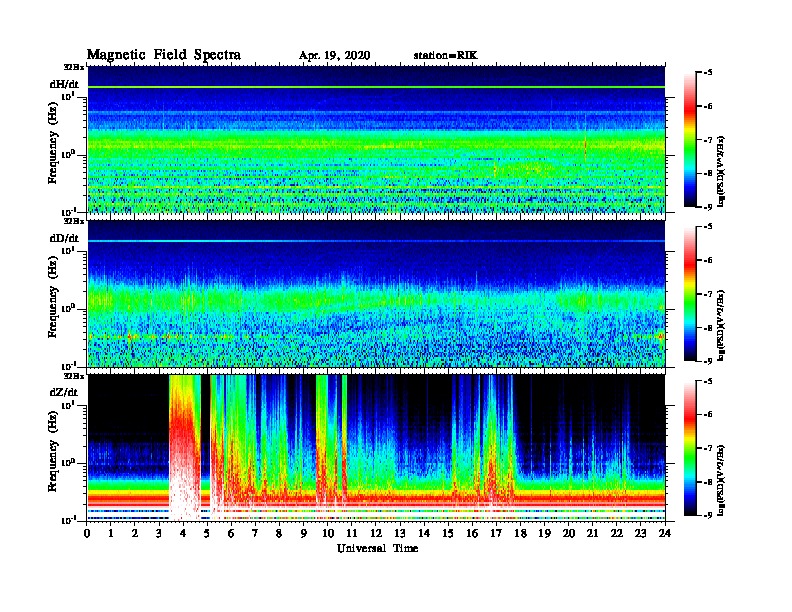
Task: Click the "-6" value on the dZ/dt color bar
Action: pos(708,414)
